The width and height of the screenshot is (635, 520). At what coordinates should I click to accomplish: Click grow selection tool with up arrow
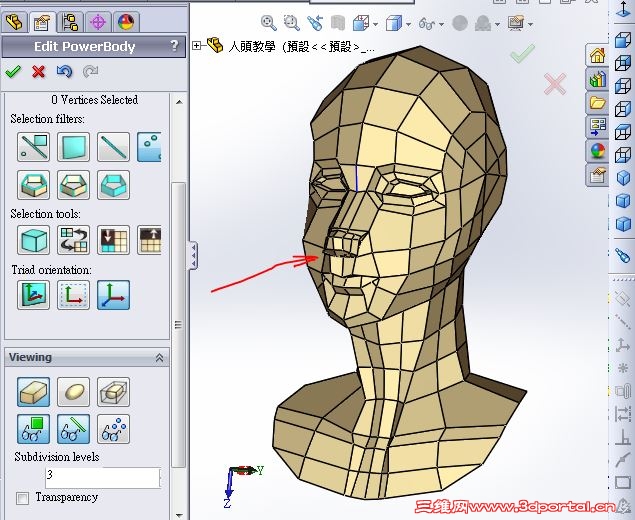point(149,240)
